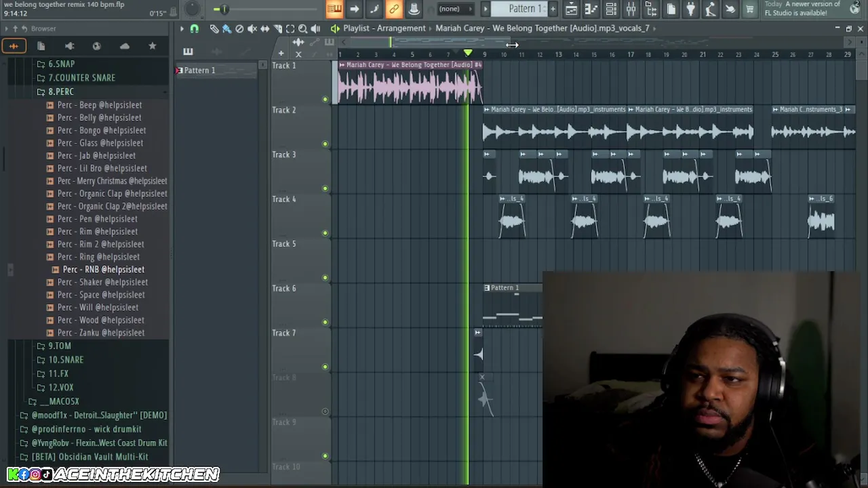Select the first instruments clip on Track 2
This screenshot has width=868, height=488.
click(x=555, y=125)
